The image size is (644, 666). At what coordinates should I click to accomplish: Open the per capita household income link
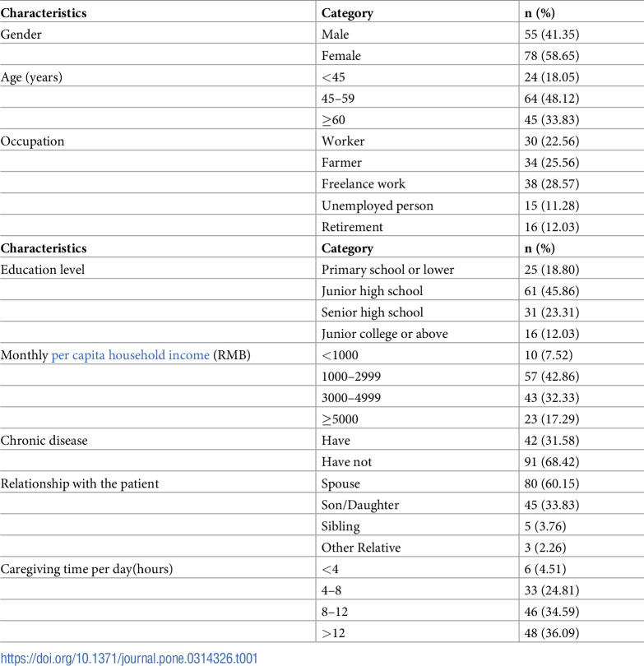pos(131,355)
